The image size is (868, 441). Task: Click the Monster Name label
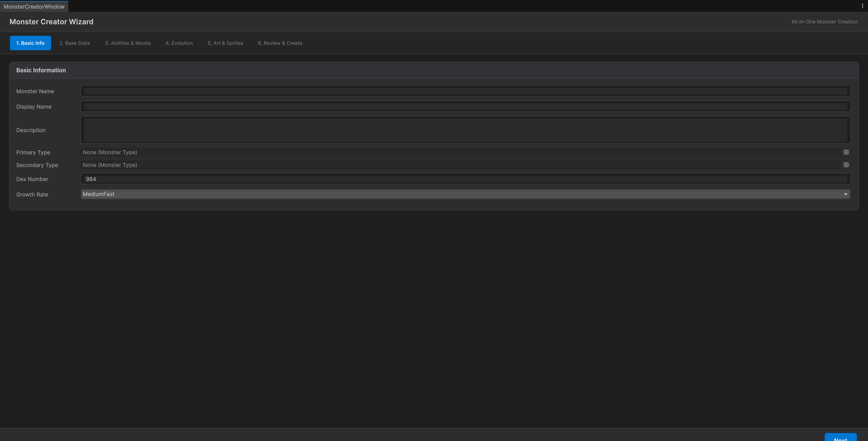point(35,91)
